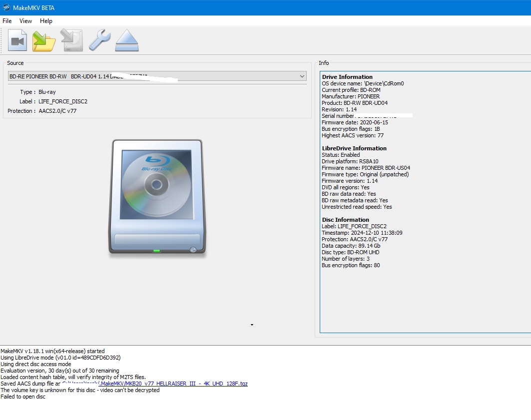Viewport: 531px width, 420px height.
Task: Click 'Bus encryption flags: 1B' line
Action: pos(351,129)
